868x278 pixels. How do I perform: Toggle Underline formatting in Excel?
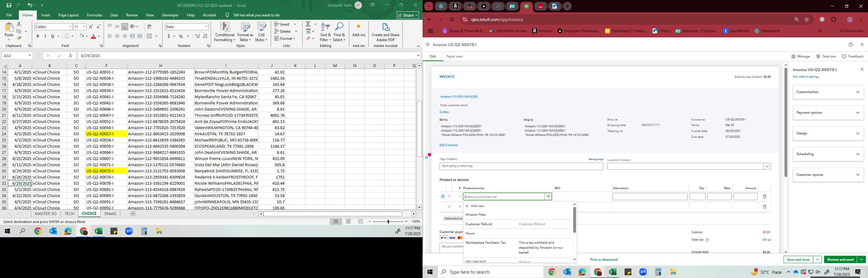point(53,36)
